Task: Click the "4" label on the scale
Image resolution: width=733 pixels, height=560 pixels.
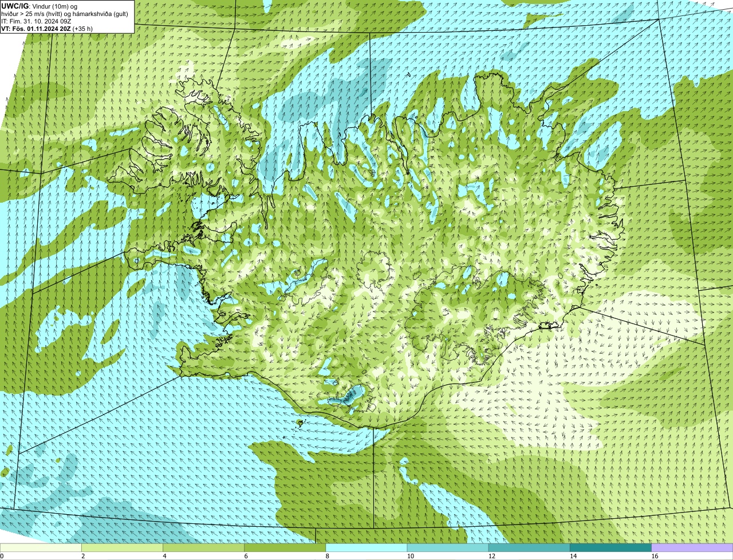Action: 164,556
